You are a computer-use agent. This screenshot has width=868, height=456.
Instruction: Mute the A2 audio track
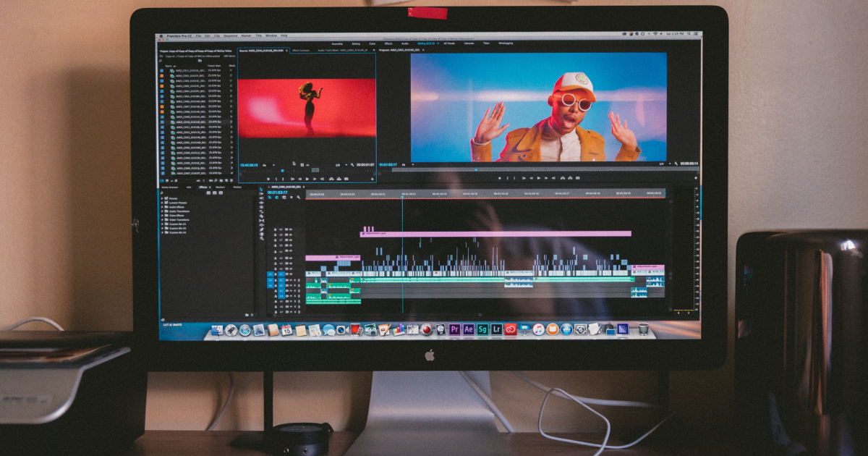pyautogui.click(x=291, y=286)
